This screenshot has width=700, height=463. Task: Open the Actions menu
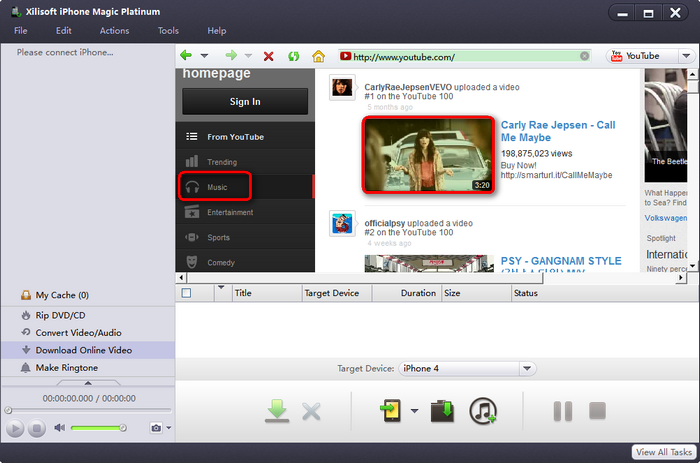tap(114, 31)
